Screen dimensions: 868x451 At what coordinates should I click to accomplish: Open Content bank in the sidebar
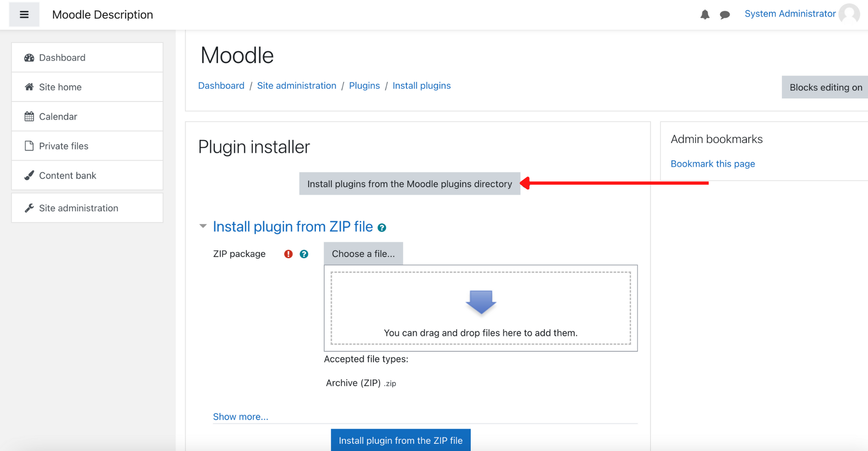point(87,175)
